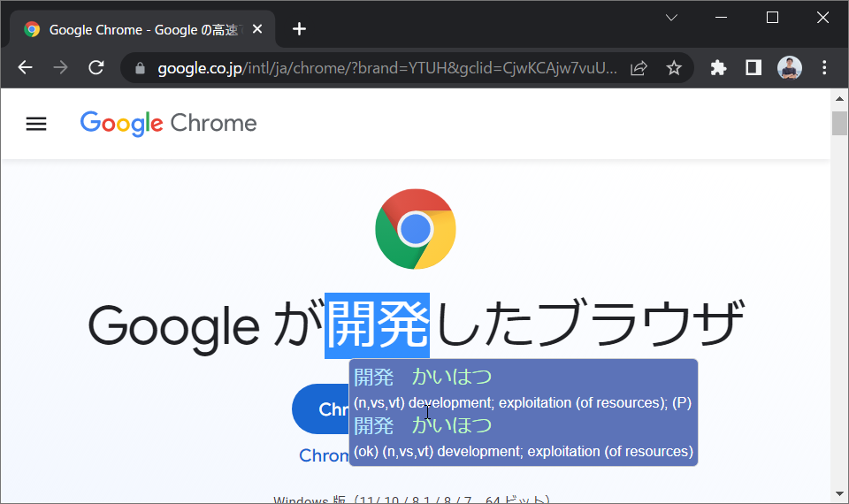Image resolution: width=849 pixels, height=504 pixels.
Task: Open Chrome's three-dot menu
Action: pos(824,68)
